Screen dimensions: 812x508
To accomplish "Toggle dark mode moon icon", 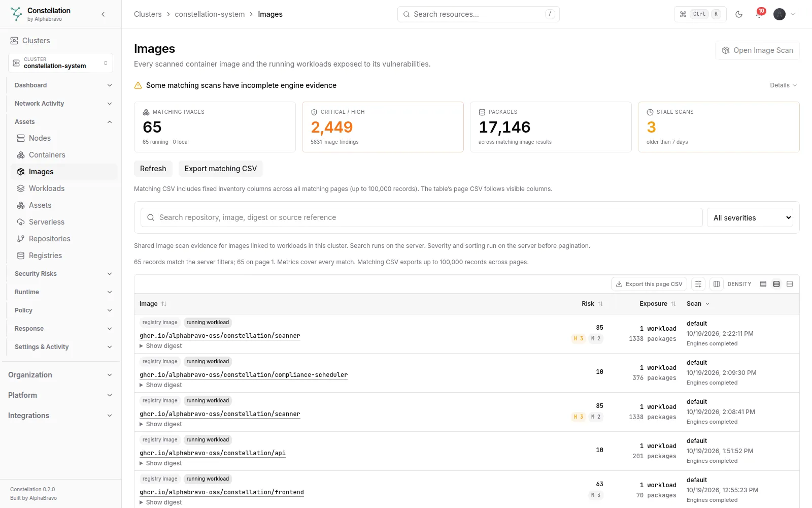I will (739, 14).
